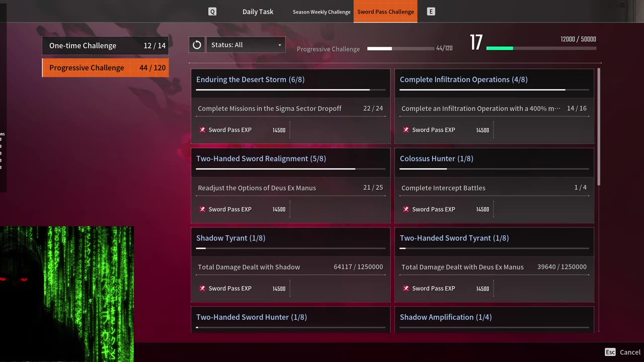Select One-time Challenge category
Image resolution: width=644 pixels, height=362 pixels.
click(x=105, y=45)
